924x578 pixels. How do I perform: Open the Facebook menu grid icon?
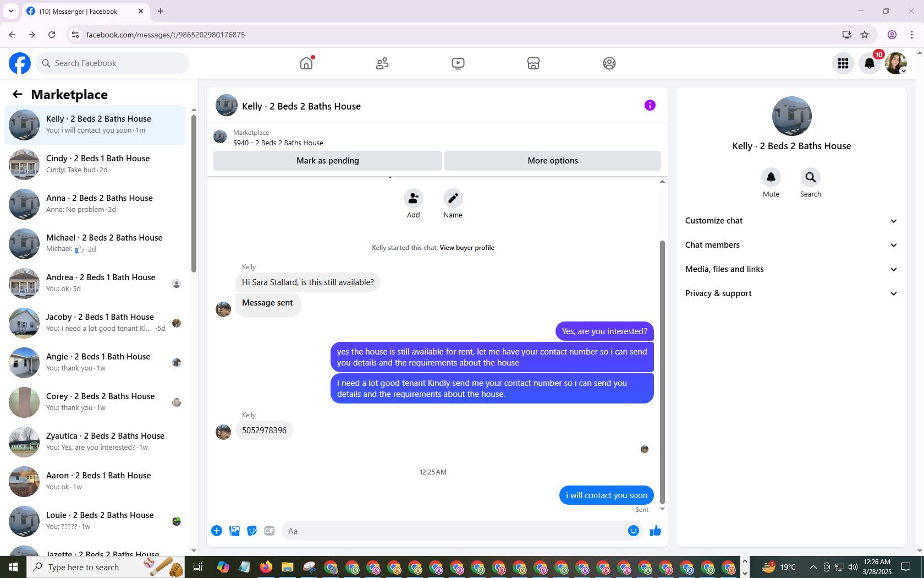click(x=843, y=63)
